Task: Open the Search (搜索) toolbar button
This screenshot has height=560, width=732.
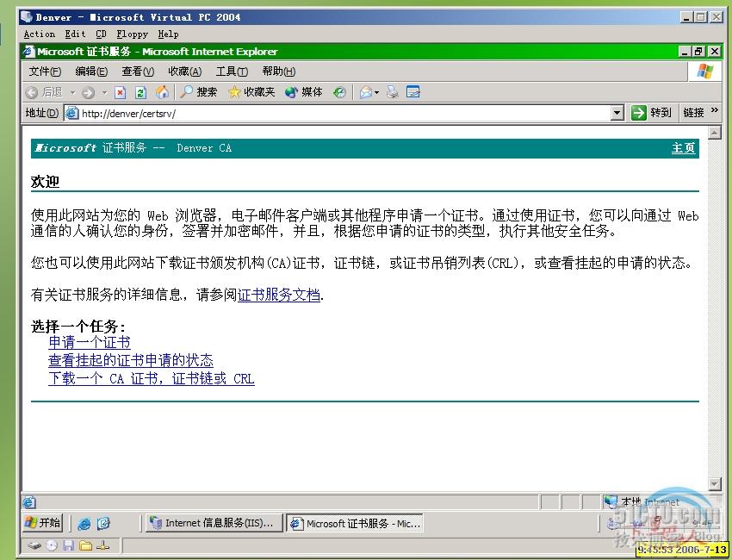Action: point(199,92)
